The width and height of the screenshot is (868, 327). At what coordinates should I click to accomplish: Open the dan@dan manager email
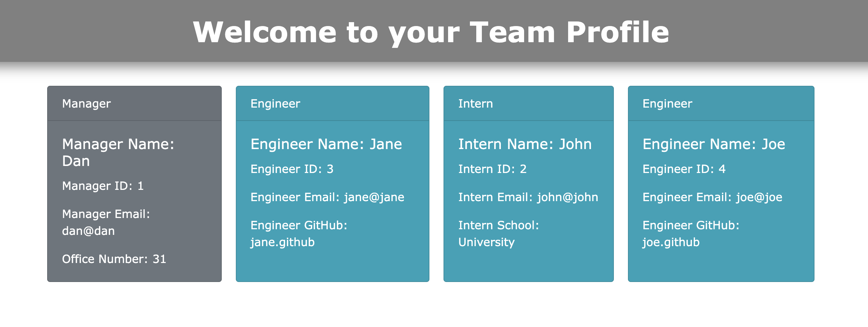coord(88,231)
